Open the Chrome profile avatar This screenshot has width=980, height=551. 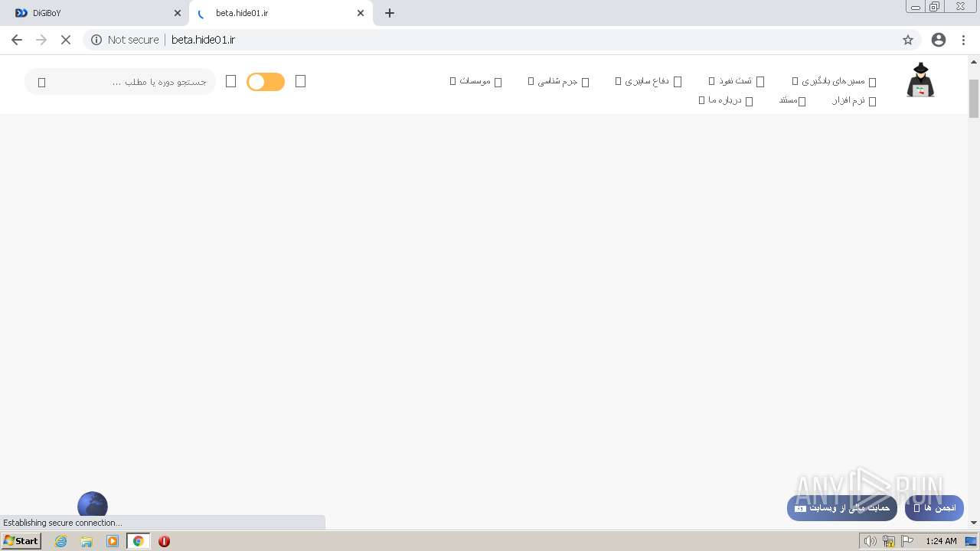pyautogui.click(x=939, y=40)
